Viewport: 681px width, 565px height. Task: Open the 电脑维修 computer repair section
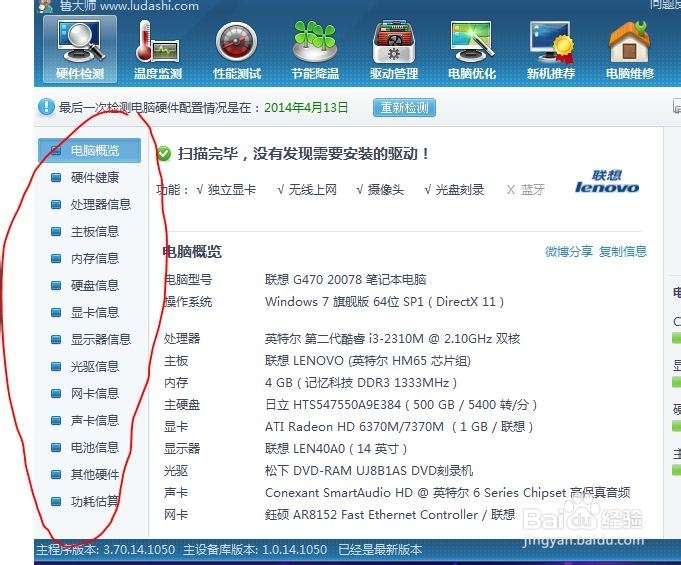point(630,51)
